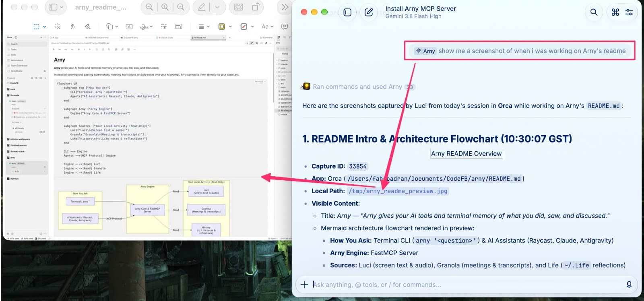Show more Preview toolbar items
The height and width of the screenshot is (301, 644).
coord(285,7)
